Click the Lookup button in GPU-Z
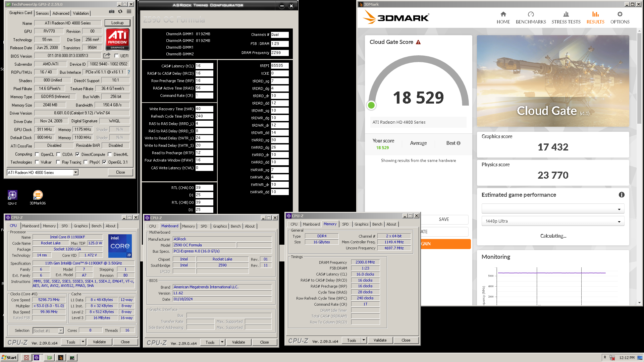 pos(117,23)
